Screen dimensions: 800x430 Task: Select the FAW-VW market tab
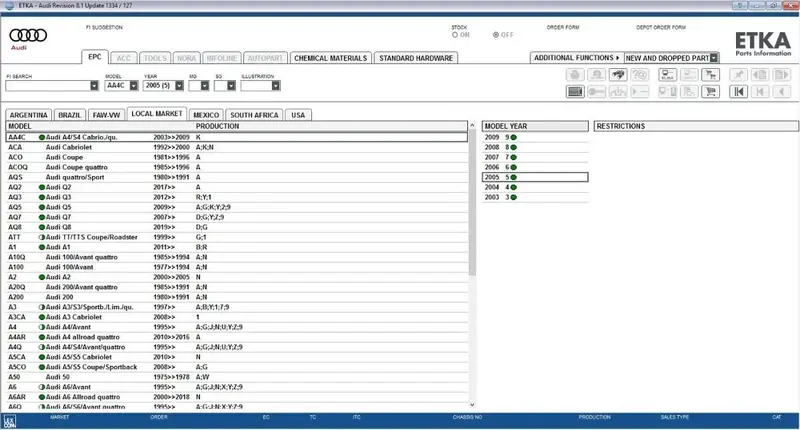[107, 115]
